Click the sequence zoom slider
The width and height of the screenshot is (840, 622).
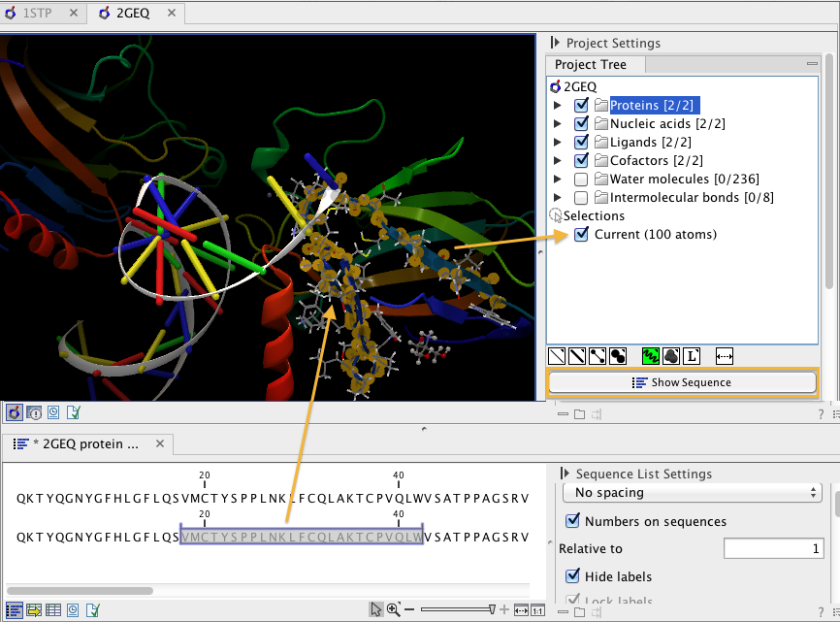[x=492, y=609]
